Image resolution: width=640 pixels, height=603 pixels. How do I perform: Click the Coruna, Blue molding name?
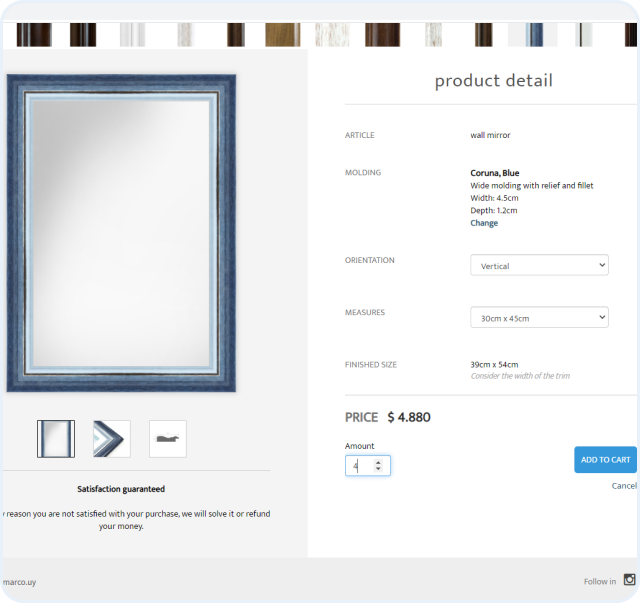pyautogui.click(x=495, y=173)
